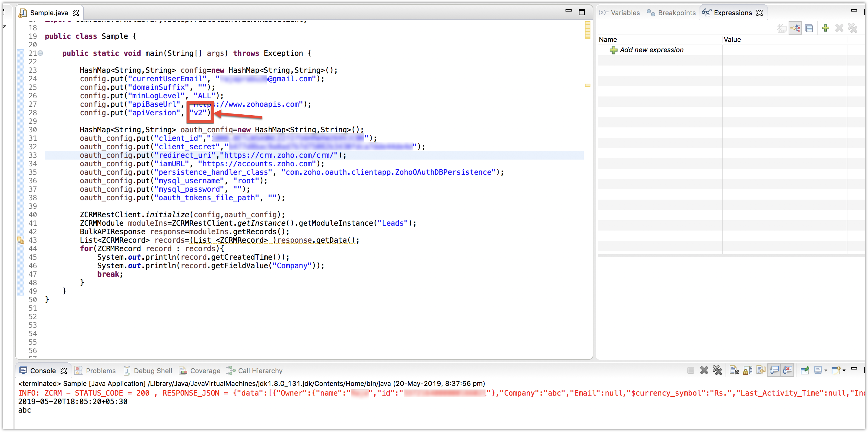
Task: Close the Expressions tab
Action: click(760, 13)
